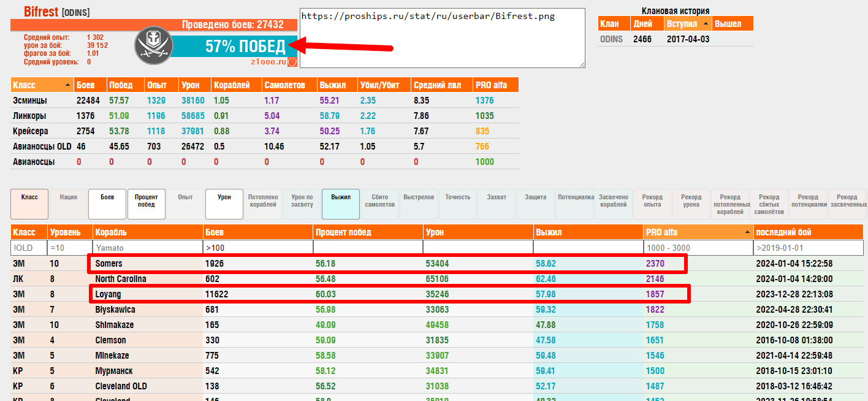
Task: Click the Мурманск ship name
Action: [114, 371]
